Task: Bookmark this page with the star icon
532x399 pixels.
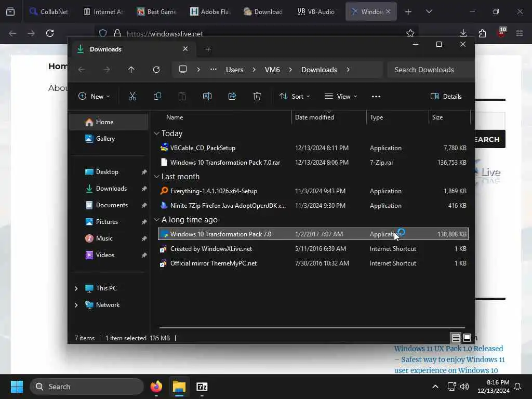Action: [x=410, y=33]
